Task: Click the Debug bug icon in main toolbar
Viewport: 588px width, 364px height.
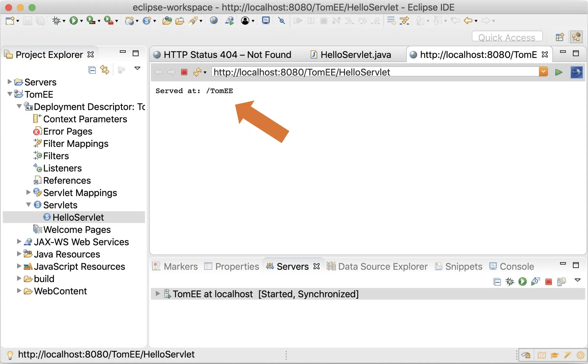Action: point(56,20)
